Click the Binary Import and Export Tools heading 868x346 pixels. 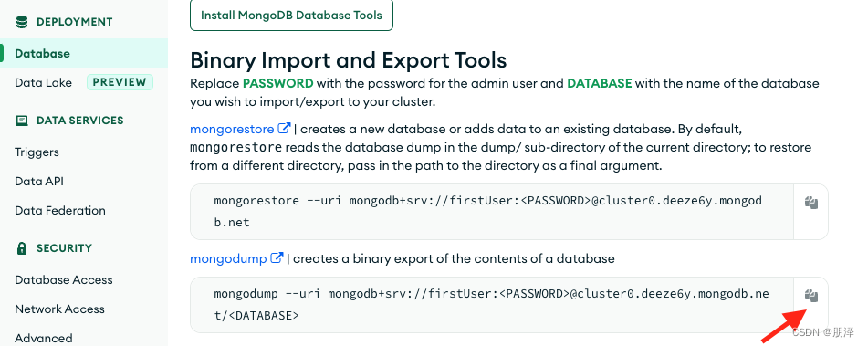pos(348,59)
